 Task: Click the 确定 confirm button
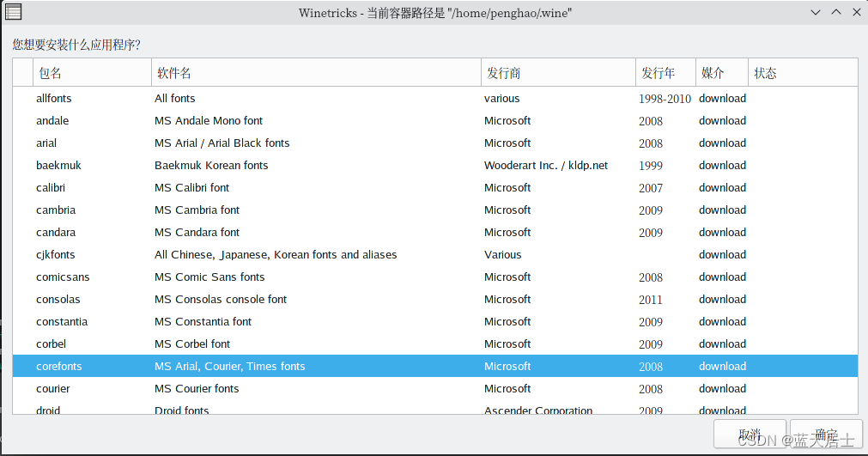pyautogui.click(x=826, y=434)
